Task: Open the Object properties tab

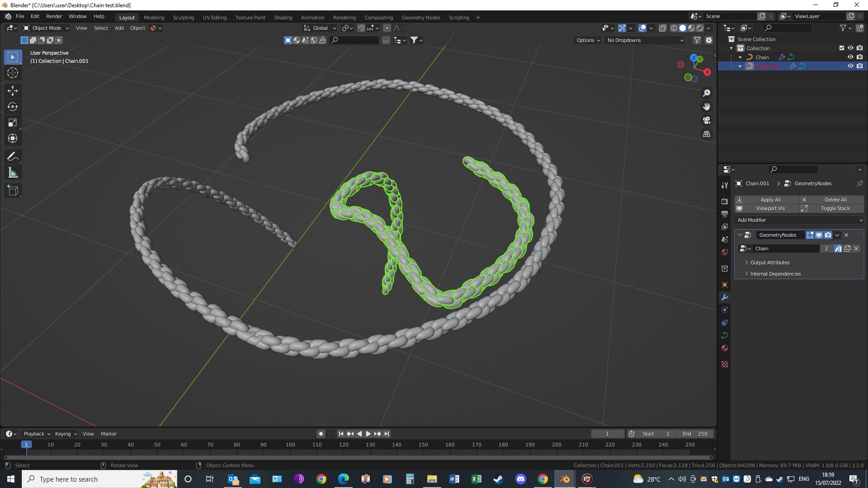Action: (725, 285)
